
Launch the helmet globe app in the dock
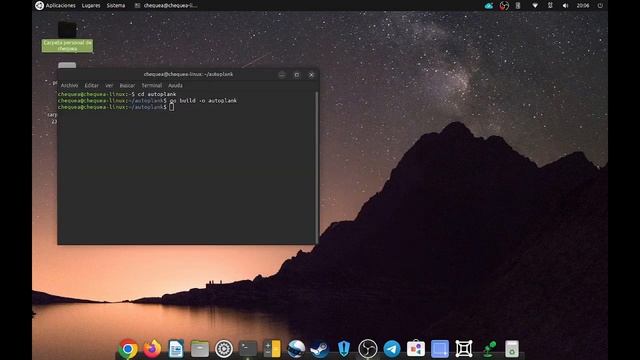pos(296,349)
